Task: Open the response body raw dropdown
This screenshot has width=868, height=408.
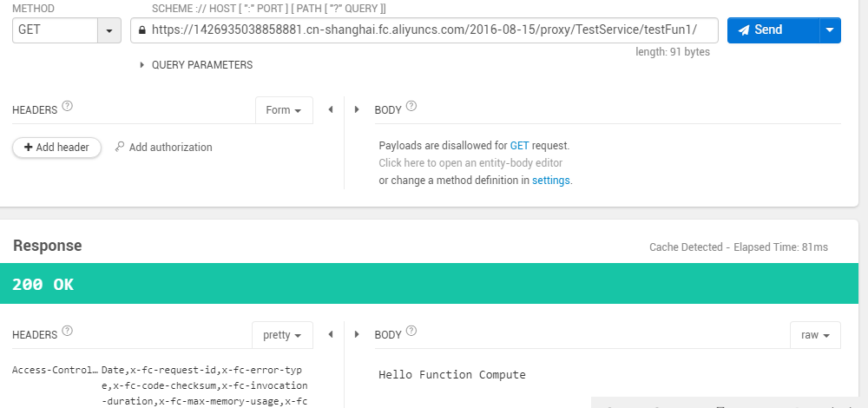Action: coord(815,335)
